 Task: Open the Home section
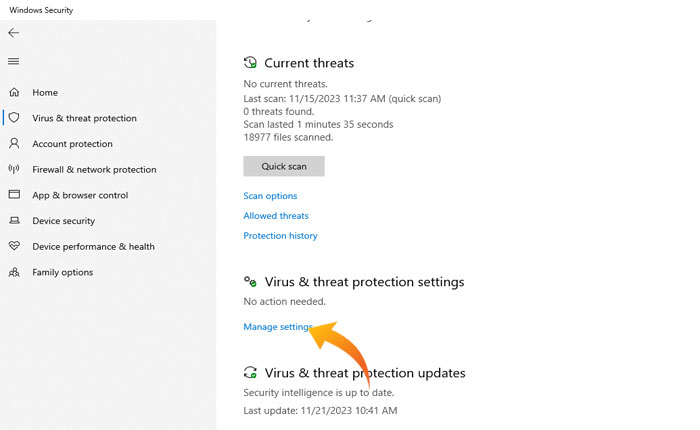pos(45,92)
